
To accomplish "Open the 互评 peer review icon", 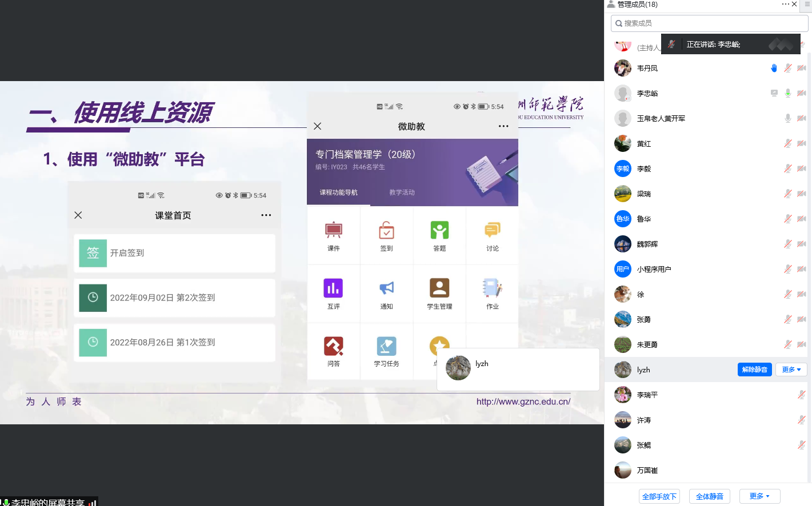I will click(334, 288).
